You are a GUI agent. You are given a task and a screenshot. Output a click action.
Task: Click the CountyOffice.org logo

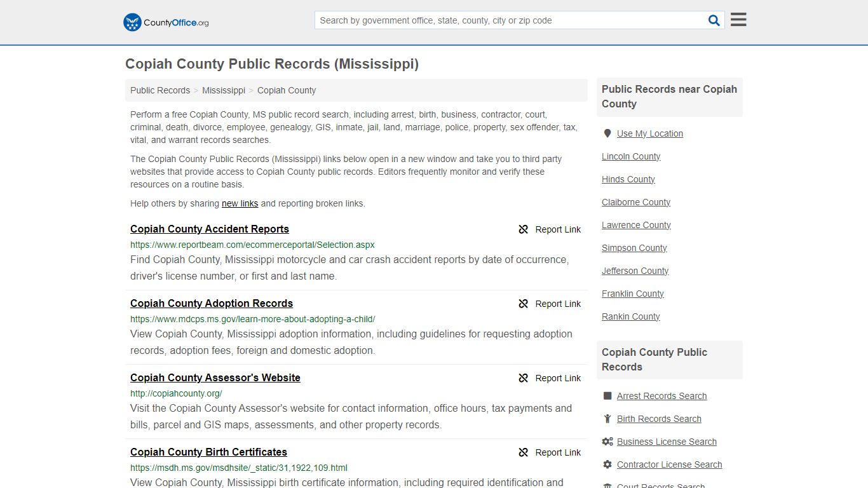pyautogui.click(x=166, y=22)
